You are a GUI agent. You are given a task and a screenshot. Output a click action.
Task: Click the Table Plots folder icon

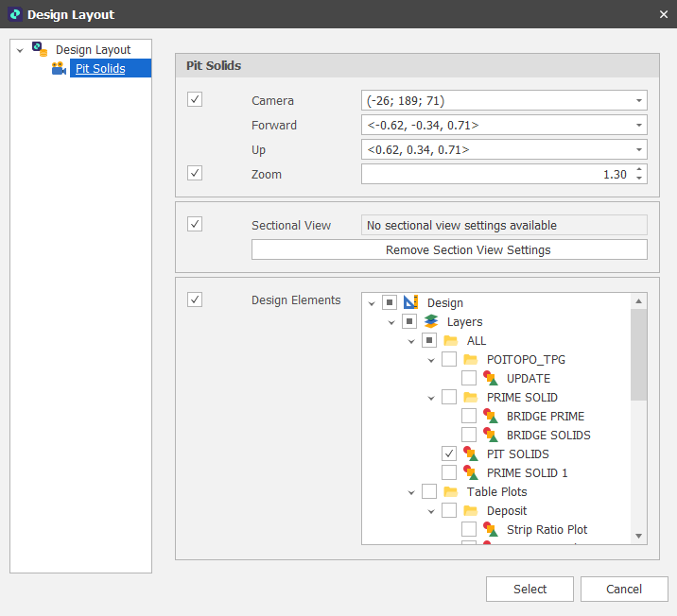click(x=451, y=491)
